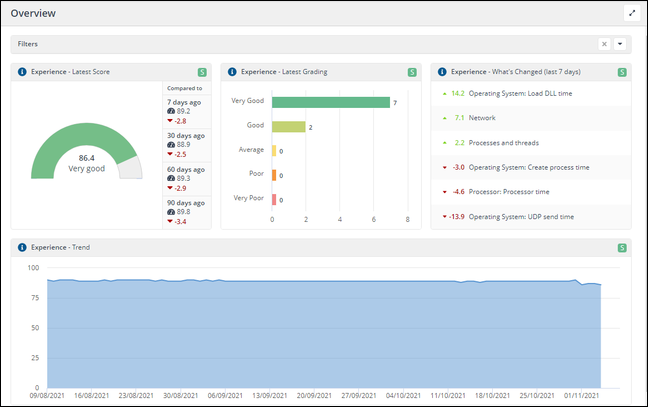Click the Very Good grading bar
Screen dimensions: 648x407
click(330, 102)
